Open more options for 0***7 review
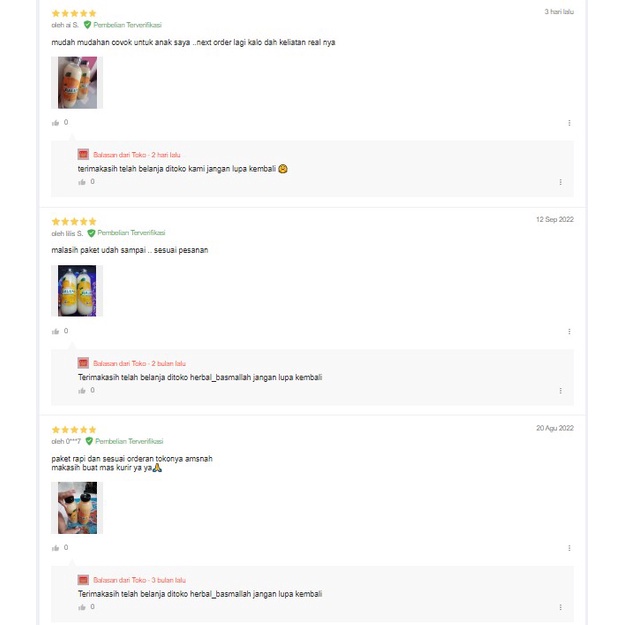The image size is (625, 625). click(x=569, y=548)
